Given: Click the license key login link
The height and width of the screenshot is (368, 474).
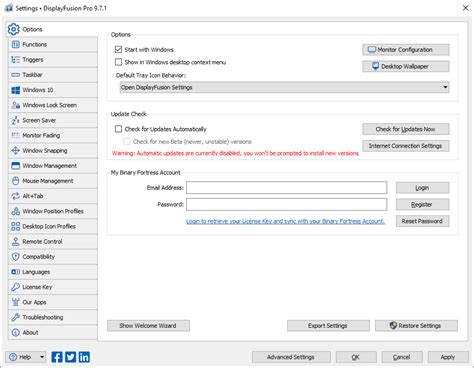Looking at the screenshot, I should point(285,221).
